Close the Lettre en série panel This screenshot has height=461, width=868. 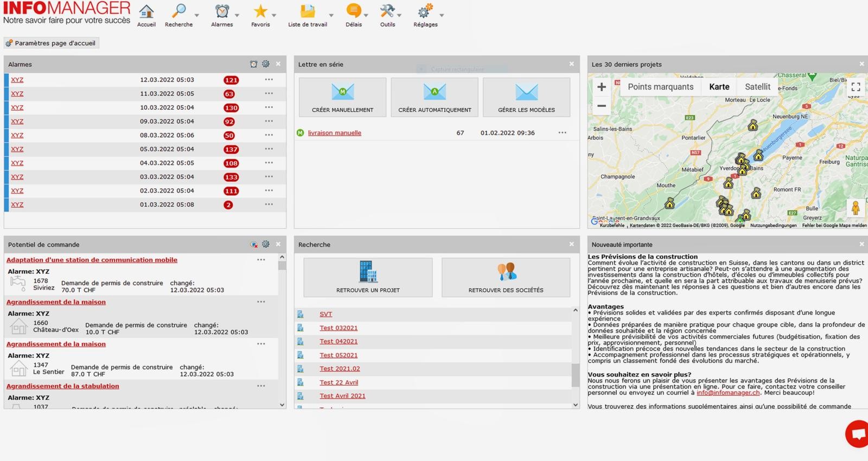tap(571, 64)
